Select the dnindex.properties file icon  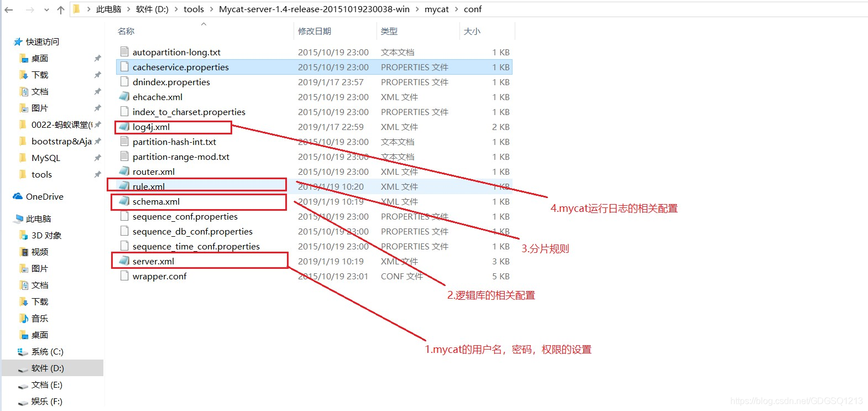click(x=124, y=82)
